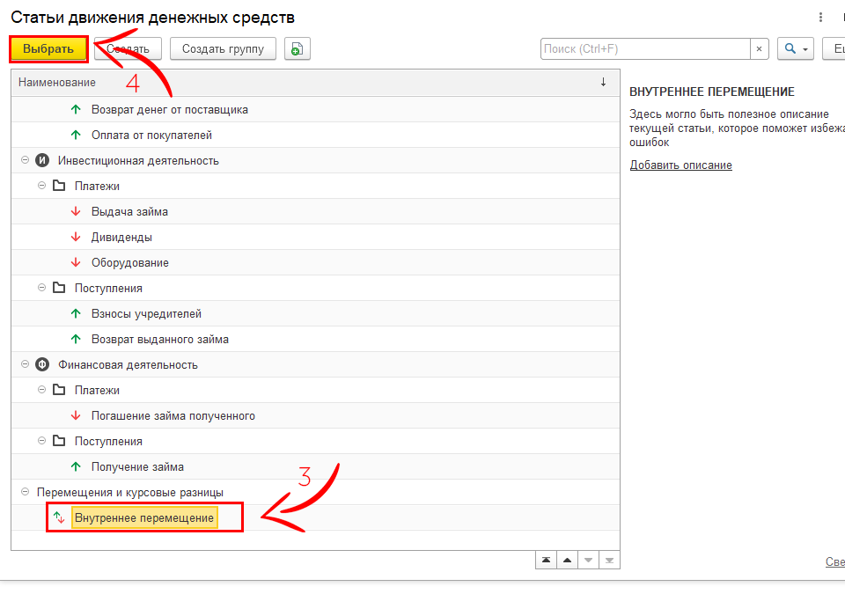Screen dimensions: 845x616
Task: Clear the search field with the X button
Action: [x=760, y=49]
